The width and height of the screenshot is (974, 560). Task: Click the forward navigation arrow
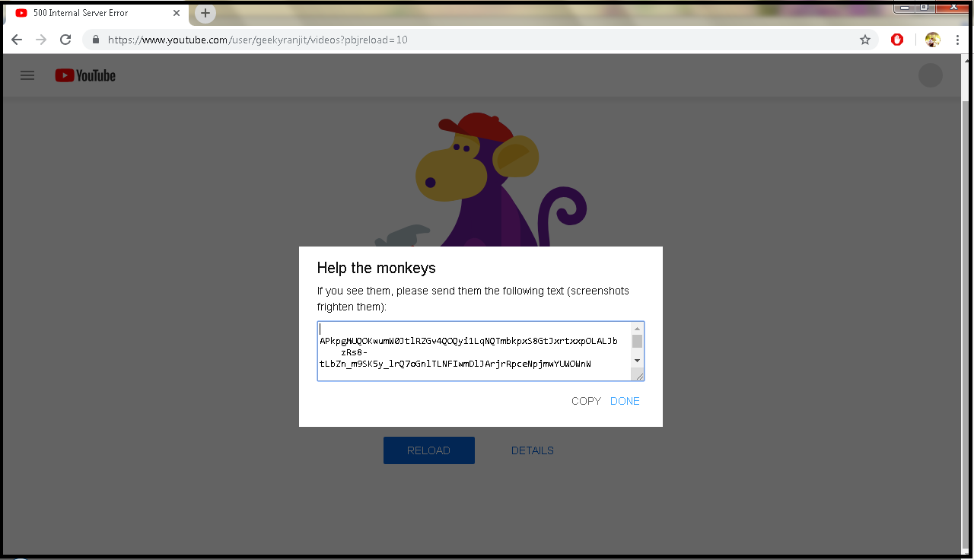(41, 40)
